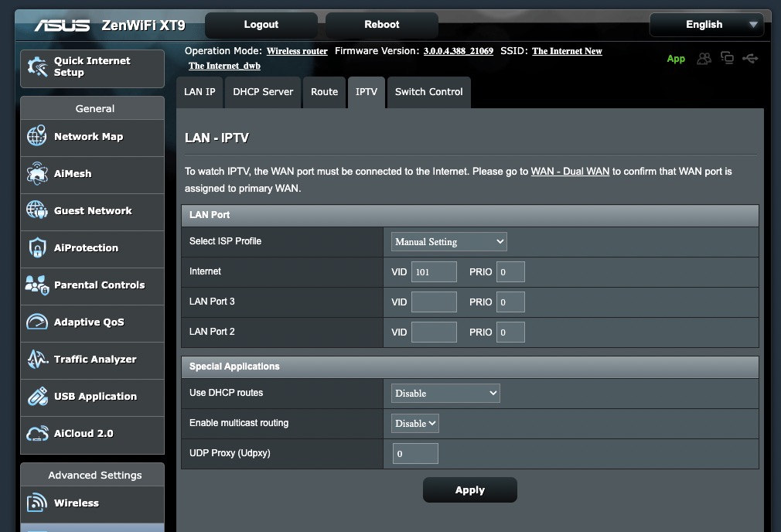781x532 pixels.
Task: Open the Enable multicast routing dropdown
Action: point(414,423)
